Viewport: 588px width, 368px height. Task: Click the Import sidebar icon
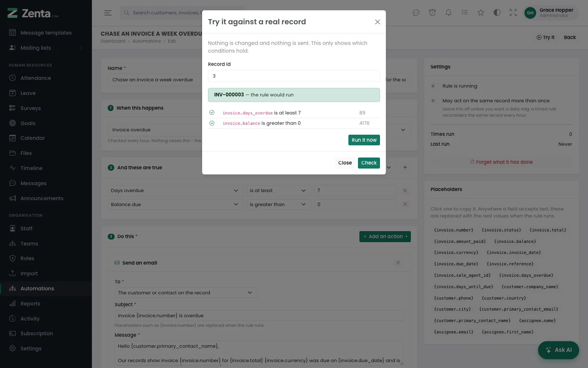pyautogui.click(x=12, y=273)
